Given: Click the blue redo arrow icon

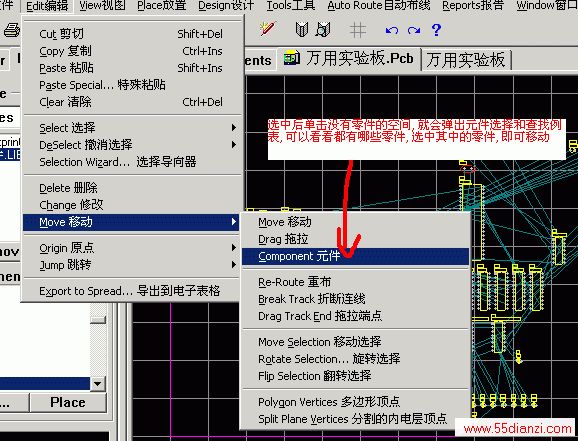Looking at the screenshot, I should pyautogui.click(x=414, y=30).
